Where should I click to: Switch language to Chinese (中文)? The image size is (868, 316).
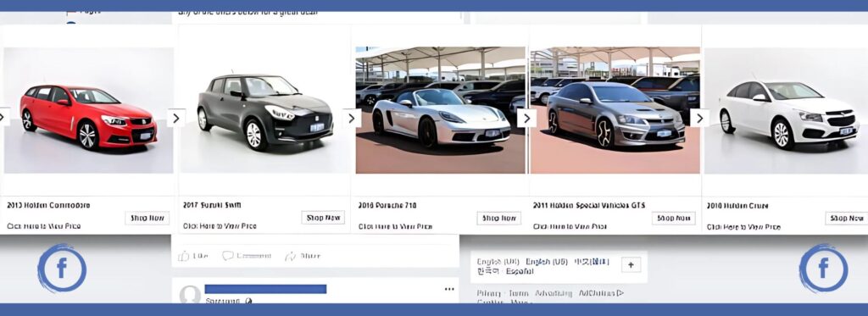pos(591,261)
